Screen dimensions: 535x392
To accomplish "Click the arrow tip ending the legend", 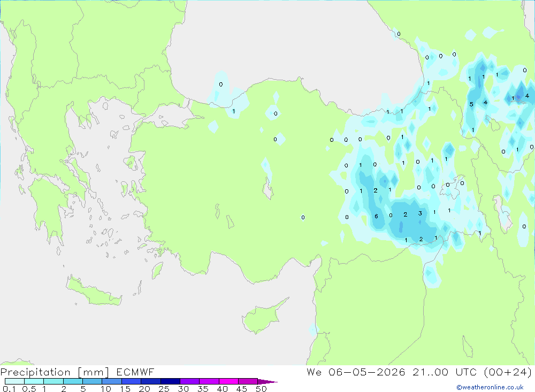I will tap(268, 382).
